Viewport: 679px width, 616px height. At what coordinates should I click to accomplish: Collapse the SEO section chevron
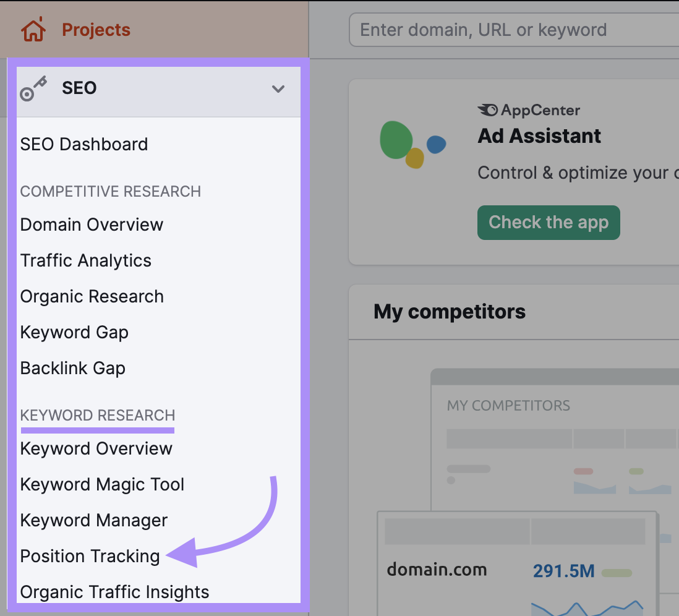(278, 88)
